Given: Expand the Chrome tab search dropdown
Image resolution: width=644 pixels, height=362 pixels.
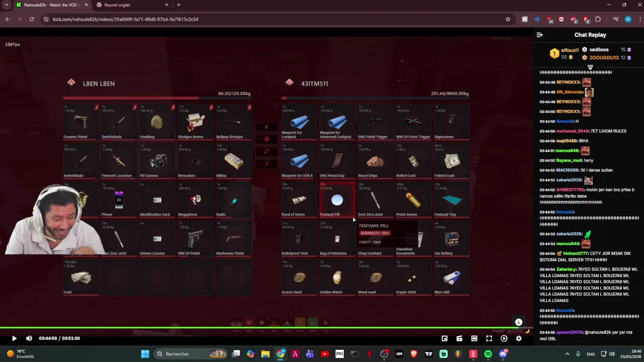Looking at the screenshot, I should pos(7,5).
